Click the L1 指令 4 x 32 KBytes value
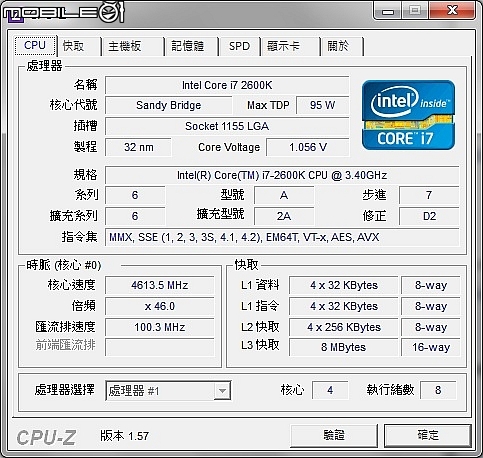Viewport: 483px width, 458px height. tap(344, 306)
